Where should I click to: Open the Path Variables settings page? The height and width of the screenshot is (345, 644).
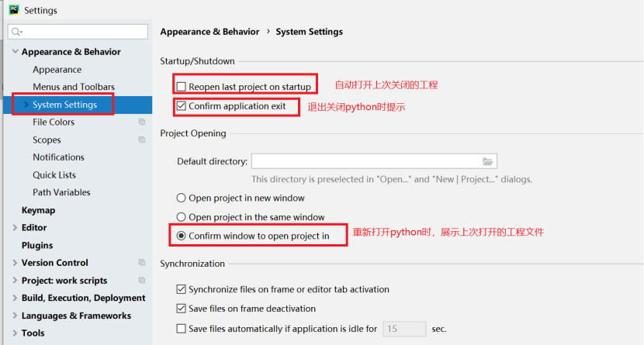click(61, 192)
